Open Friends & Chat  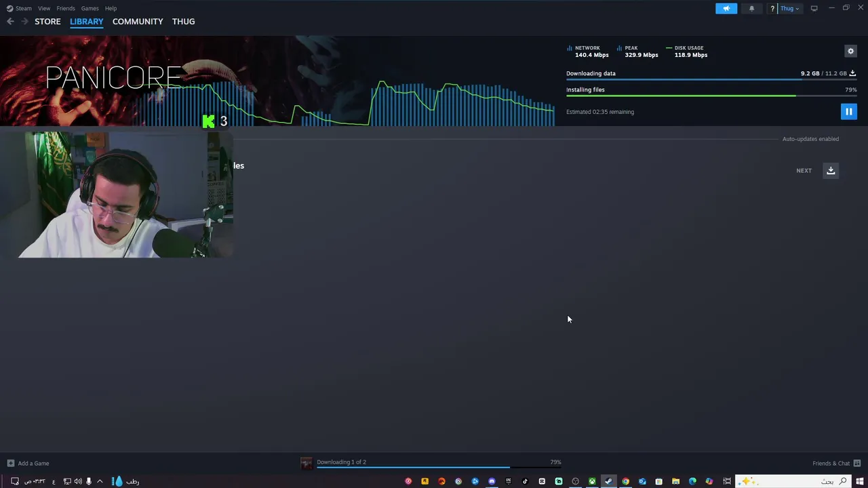[x=837, y=463]
